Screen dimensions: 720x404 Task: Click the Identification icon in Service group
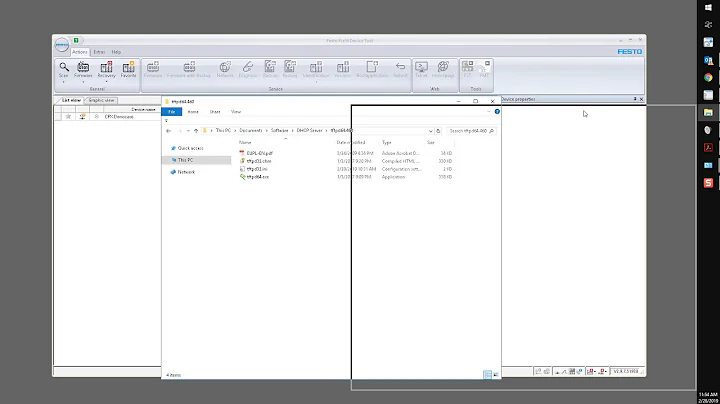(316, 69)
